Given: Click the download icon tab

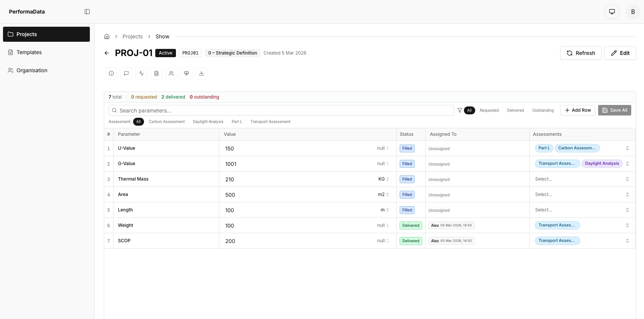Looking at the screenshot, I should 202,73.
